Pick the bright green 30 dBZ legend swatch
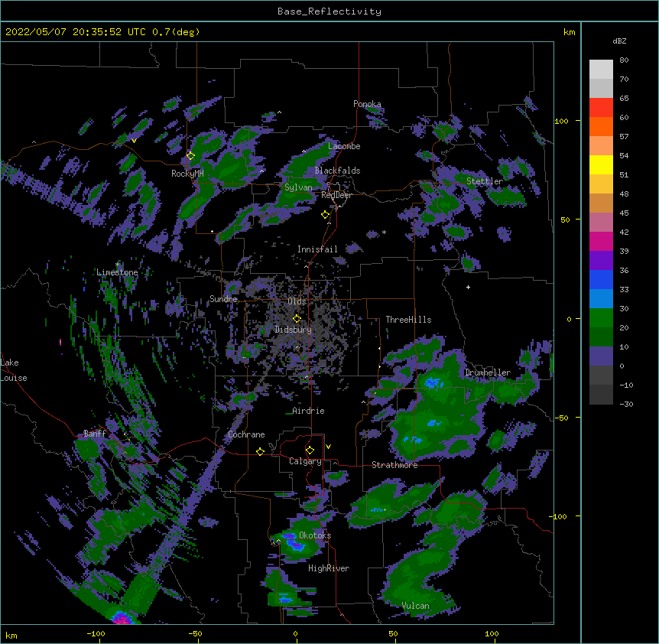The image size is (659, 644). (601, 318)
